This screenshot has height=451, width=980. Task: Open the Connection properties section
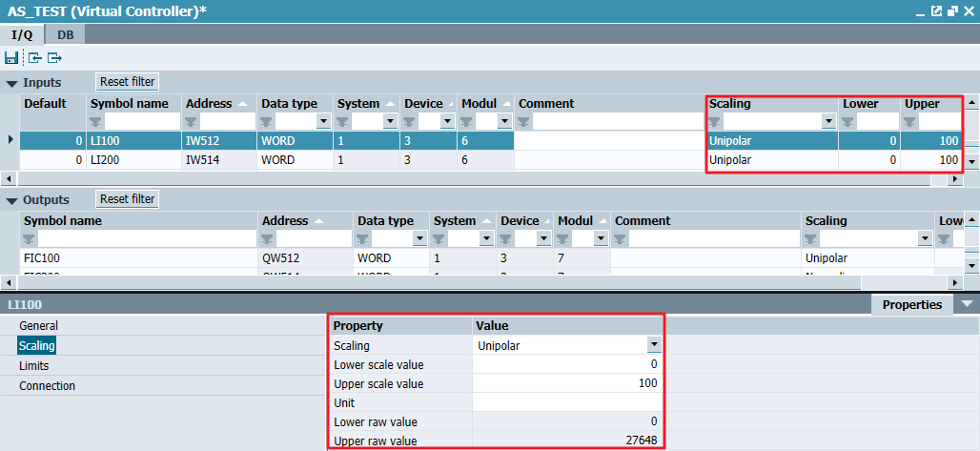pos(47,386)
